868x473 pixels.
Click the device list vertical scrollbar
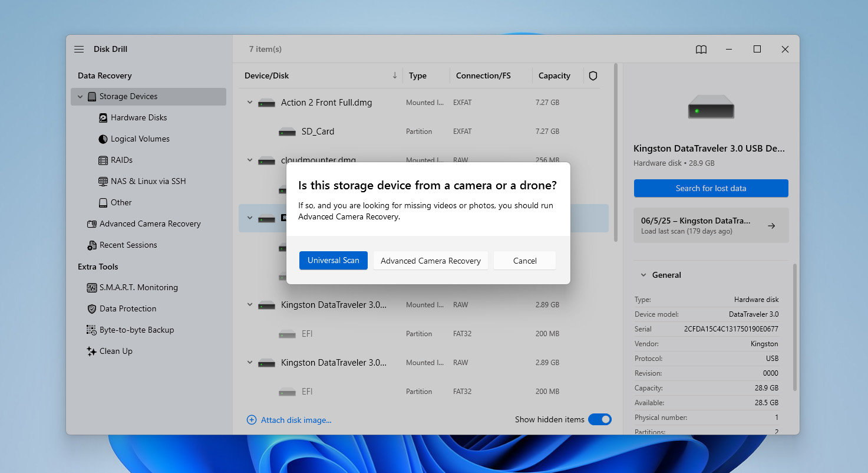pos(615,153)
